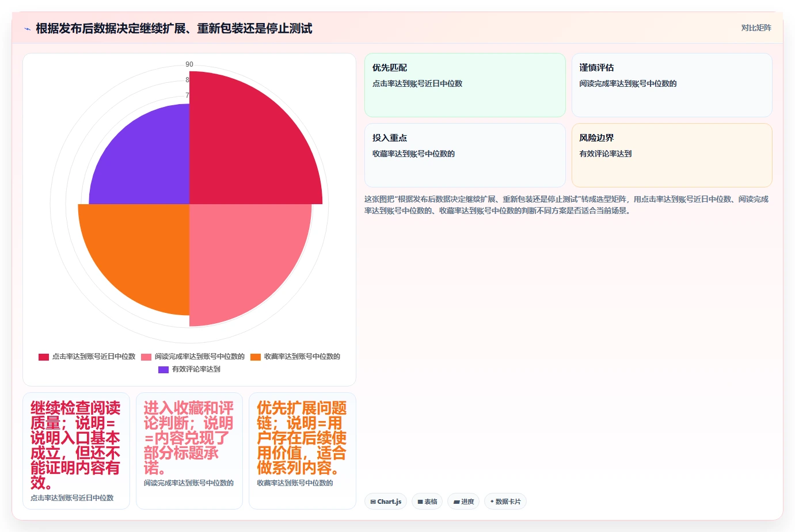Click the icon inside the 表格 chip
This screenshot has width=795, height=532.
(420, 502)
